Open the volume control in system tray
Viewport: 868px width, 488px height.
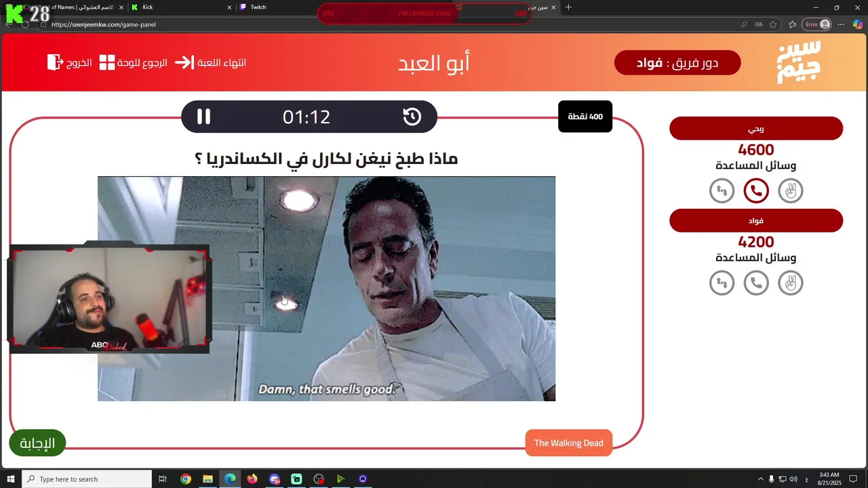[x=793, y=479]
